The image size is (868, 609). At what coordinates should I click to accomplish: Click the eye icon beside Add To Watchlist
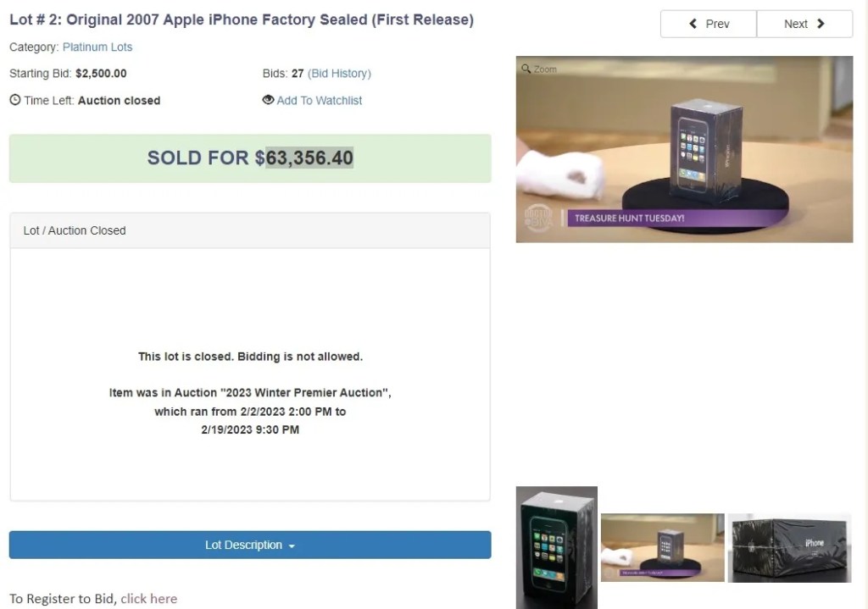pos(268,100)
